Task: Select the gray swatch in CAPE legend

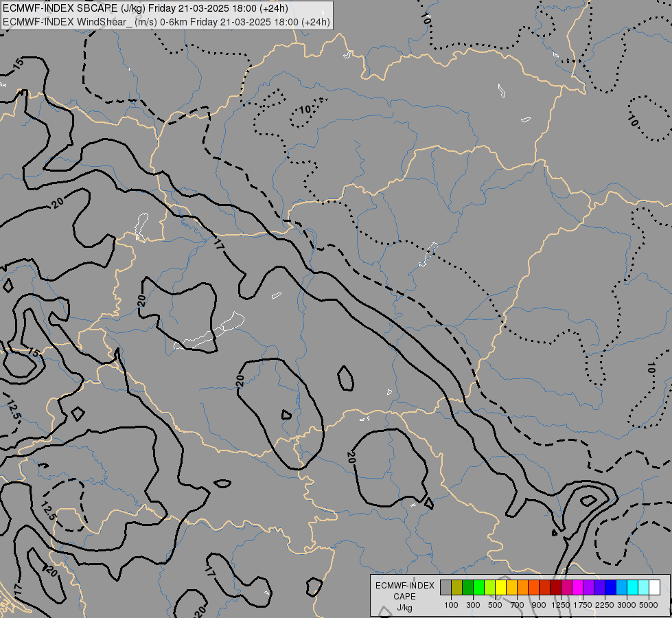Action: tap(445, 587)
